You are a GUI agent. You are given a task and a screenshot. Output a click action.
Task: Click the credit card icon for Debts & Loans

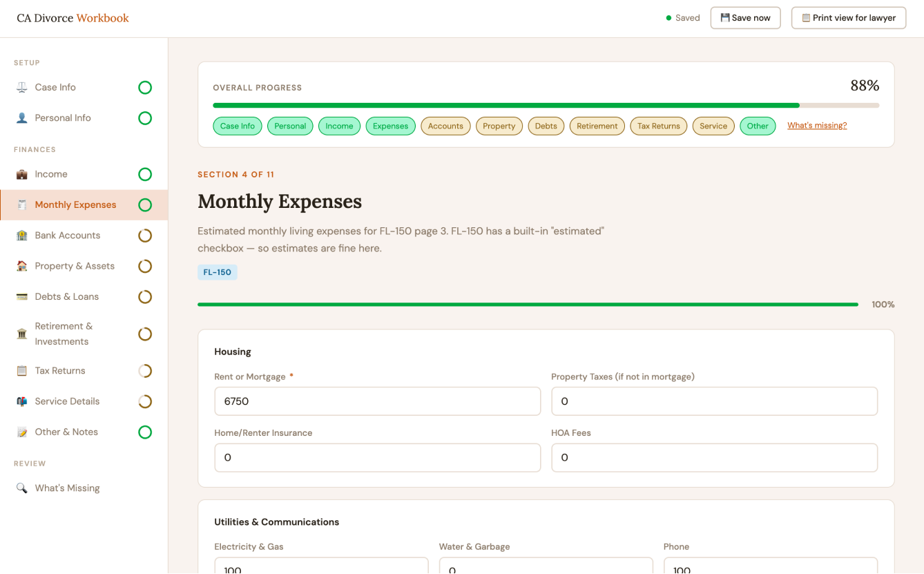tap(22, 297)
